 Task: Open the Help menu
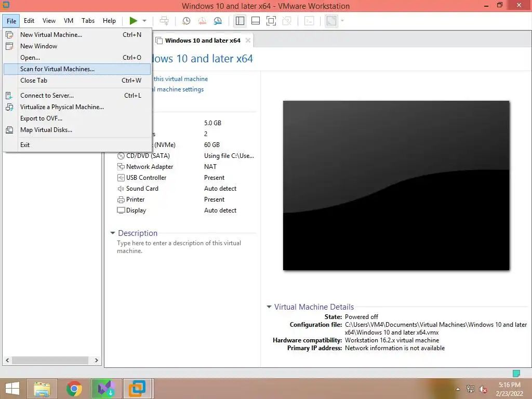pyautogui.click(x=109, y=21)
